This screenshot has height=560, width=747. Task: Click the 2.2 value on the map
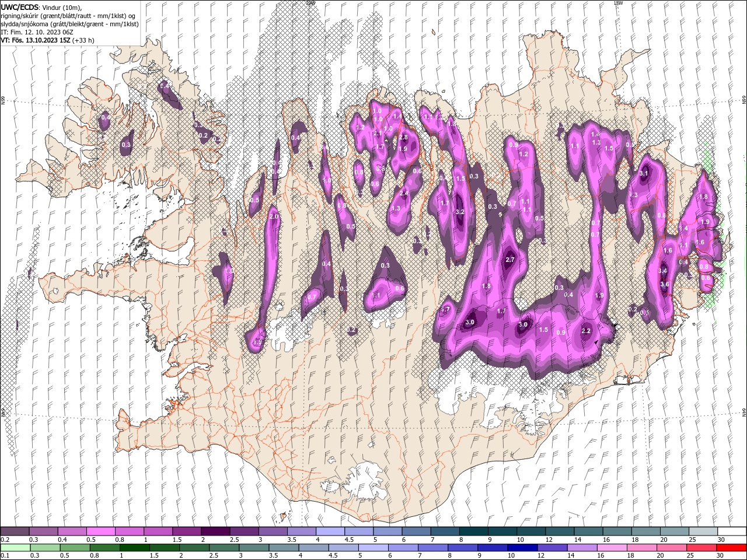coord(587,331)
